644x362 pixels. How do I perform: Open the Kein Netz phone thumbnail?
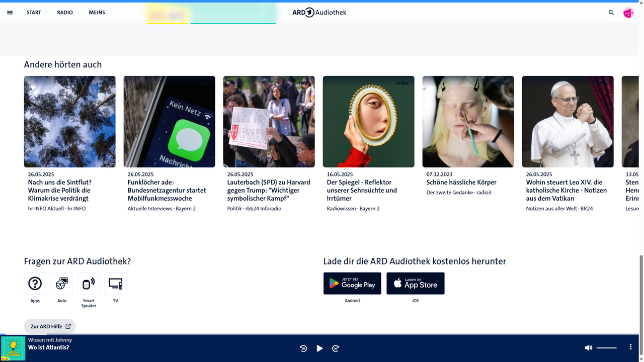pos(170,122)
